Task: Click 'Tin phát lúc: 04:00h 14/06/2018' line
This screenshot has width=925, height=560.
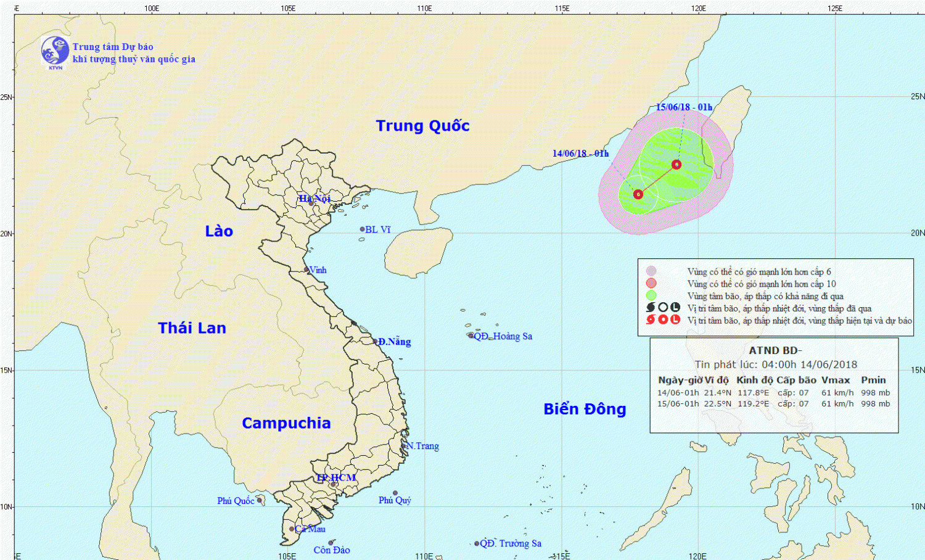Action: (776, 364)
